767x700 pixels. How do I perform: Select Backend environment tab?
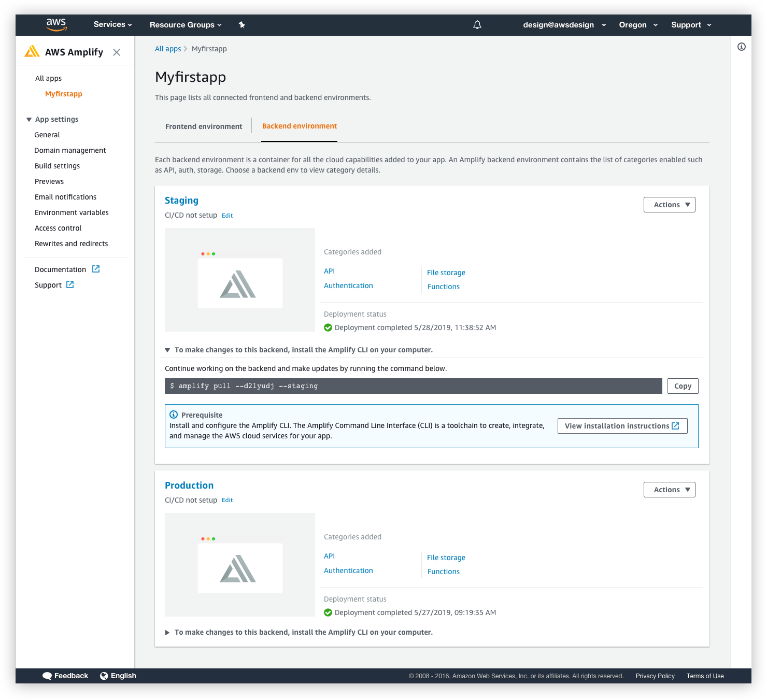(300, 126)
